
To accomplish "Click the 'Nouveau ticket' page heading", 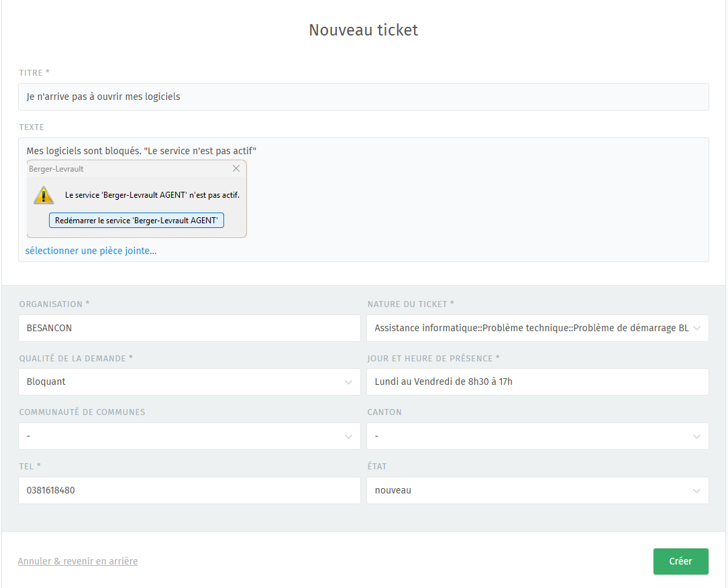I will [363, 30].
